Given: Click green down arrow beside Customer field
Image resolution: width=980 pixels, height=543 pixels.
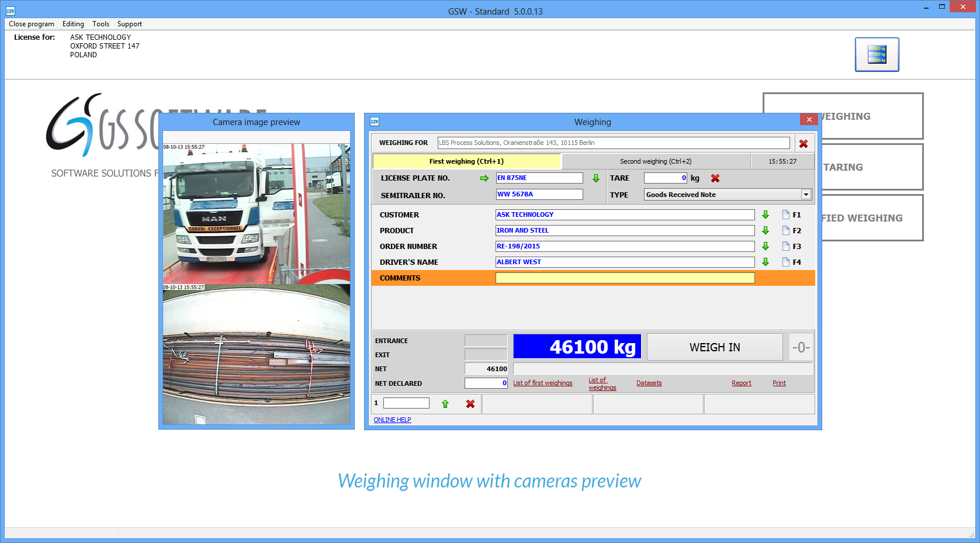Looking at the screenshot, I should click(765, 215).
